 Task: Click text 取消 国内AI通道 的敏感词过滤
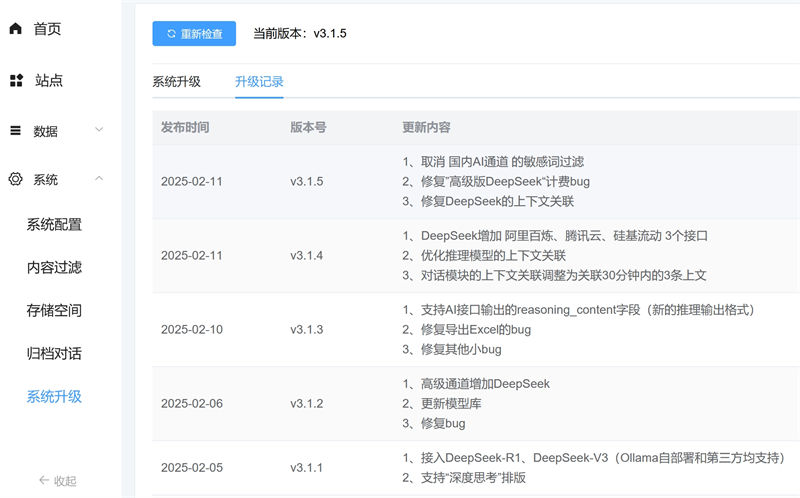(x=503, y=162)
